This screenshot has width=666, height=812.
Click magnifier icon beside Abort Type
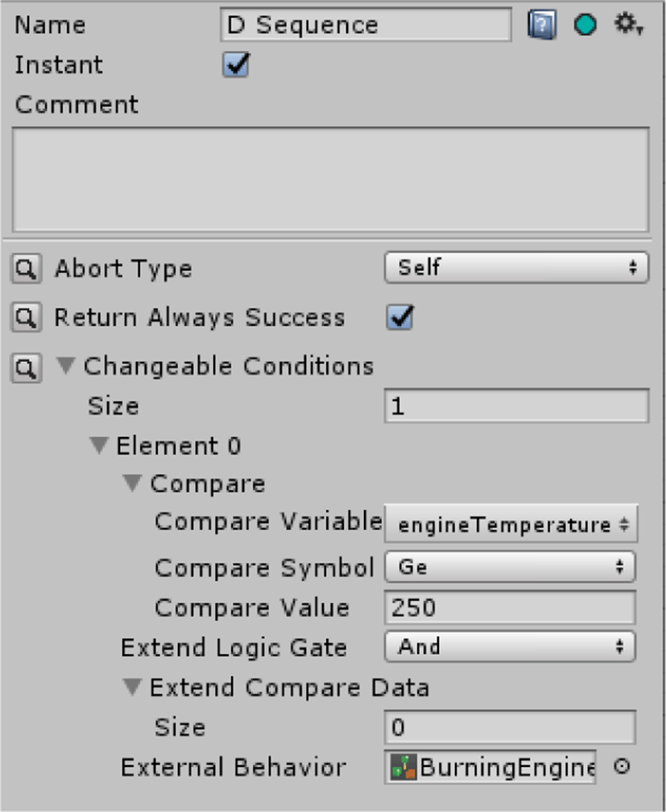coord(27,268)
